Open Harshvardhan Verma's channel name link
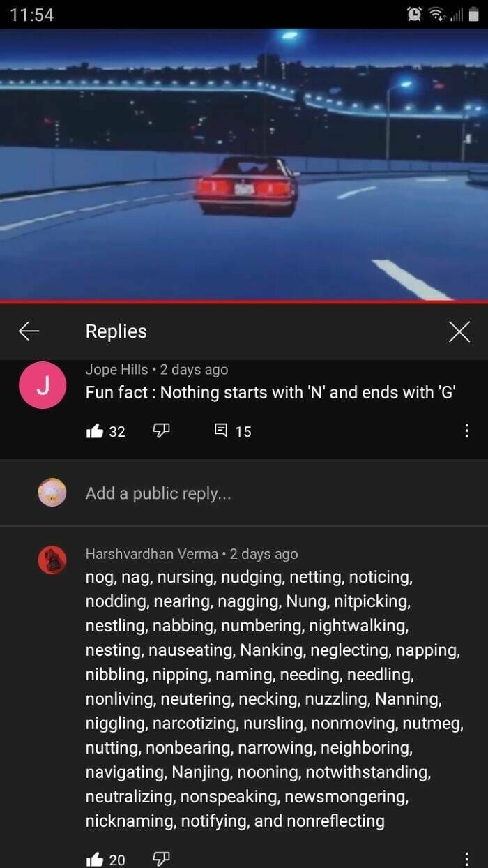488x868 pixels. point(151,554)
